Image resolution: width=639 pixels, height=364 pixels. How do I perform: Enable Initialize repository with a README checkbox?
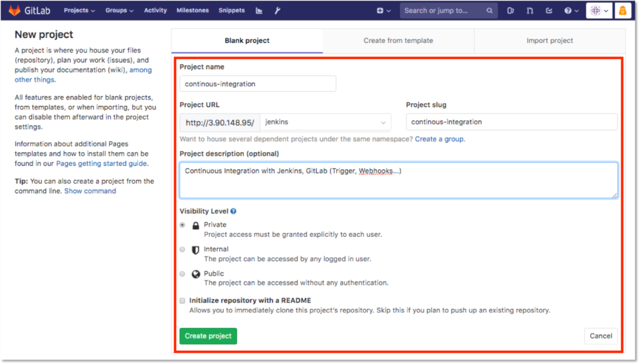tap(183, 301)
